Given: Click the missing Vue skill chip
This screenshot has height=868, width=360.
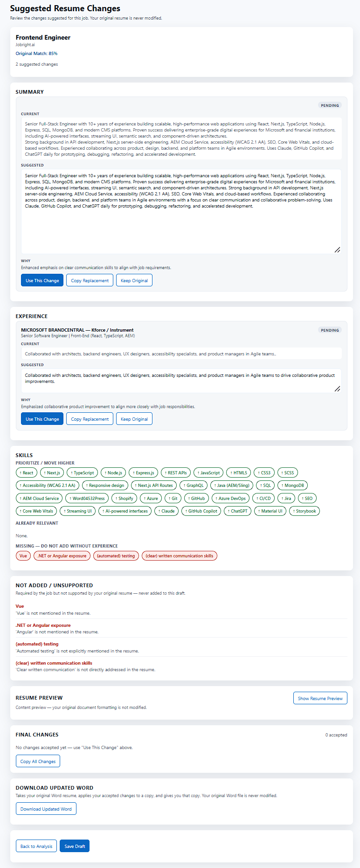Looking at the screenshot, I should coord(23,556).
